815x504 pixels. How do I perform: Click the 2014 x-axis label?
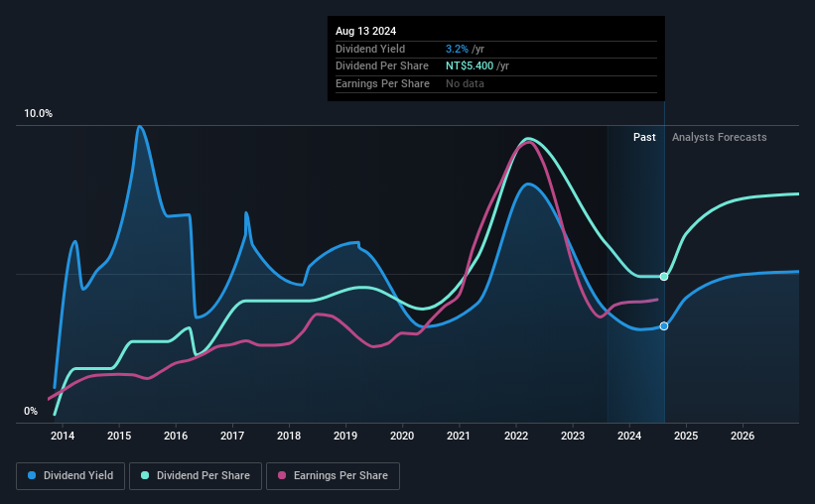click(63, 436)
